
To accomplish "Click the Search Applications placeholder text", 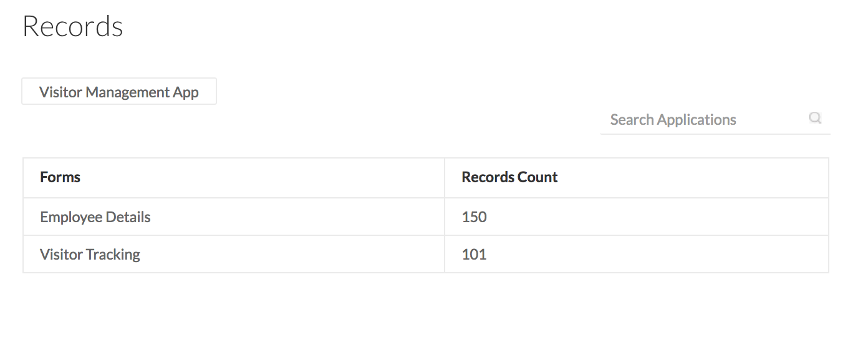I will point(673,120).
